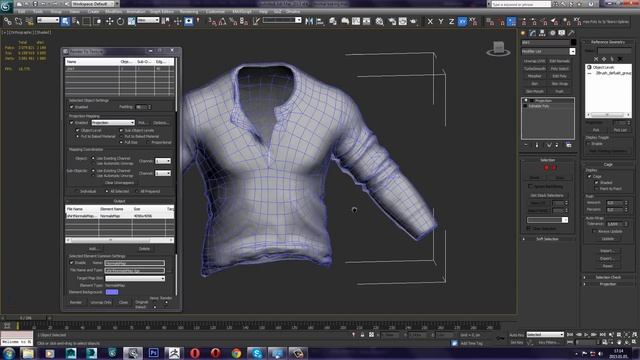Click Options... in Projection Mapping
This screenshot has width=640, height=360.
(160, 122)
